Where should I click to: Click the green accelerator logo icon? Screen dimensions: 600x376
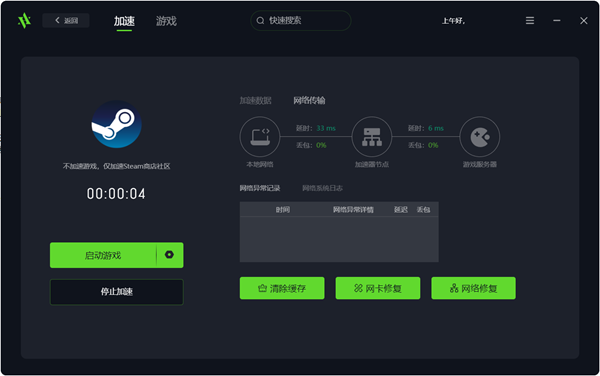(24, 20)
